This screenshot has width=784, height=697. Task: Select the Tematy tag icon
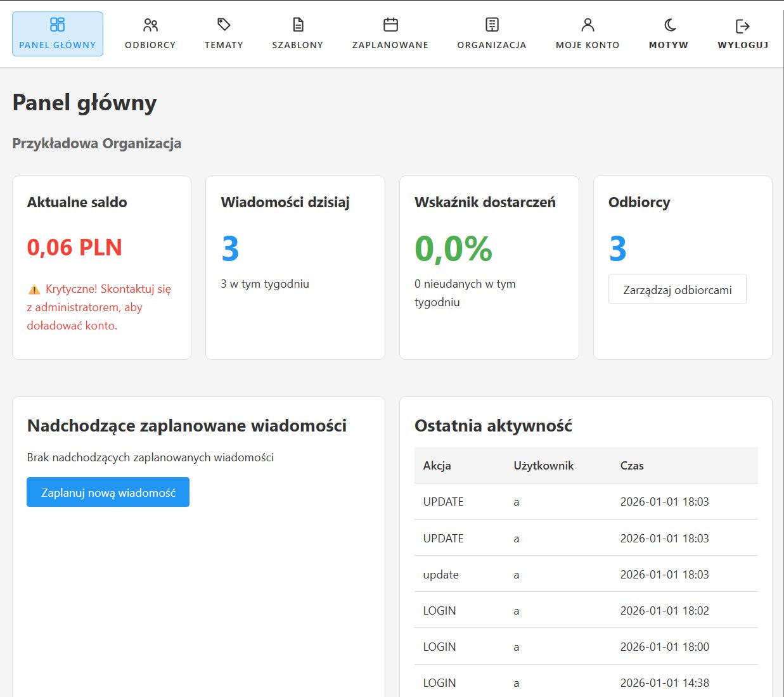(x=224, y=24)
